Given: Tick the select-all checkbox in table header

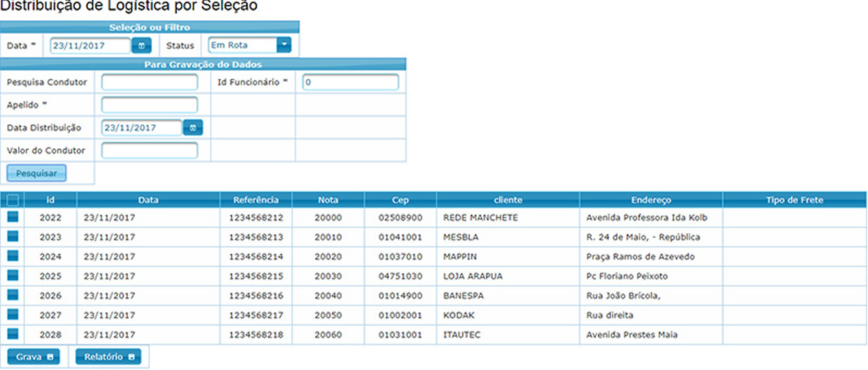Looking at the screenshot, I should point(13,200).
